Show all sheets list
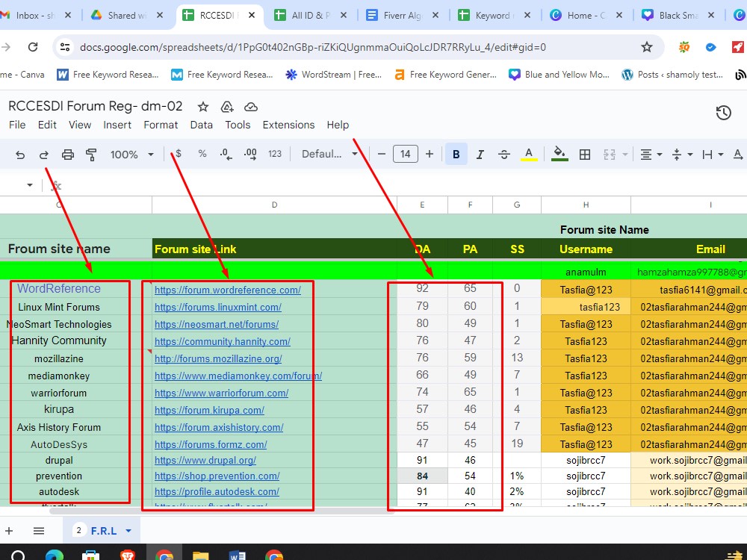This screenshot has width=747, height=560. coord(39,531)
